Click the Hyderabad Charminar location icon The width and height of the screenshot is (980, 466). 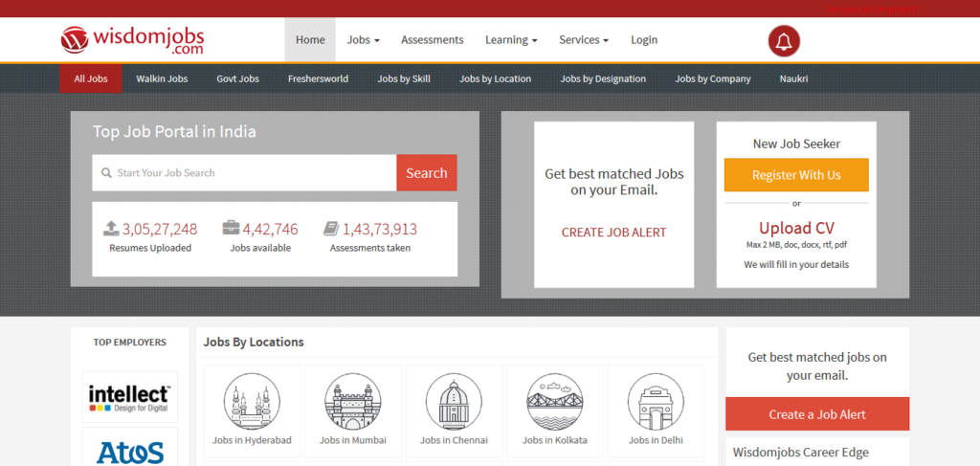[252, 401]
